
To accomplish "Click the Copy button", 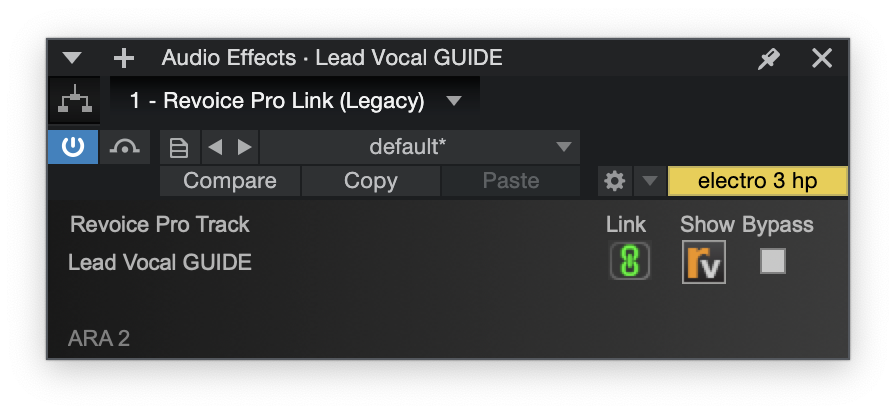I will (370, 181).
